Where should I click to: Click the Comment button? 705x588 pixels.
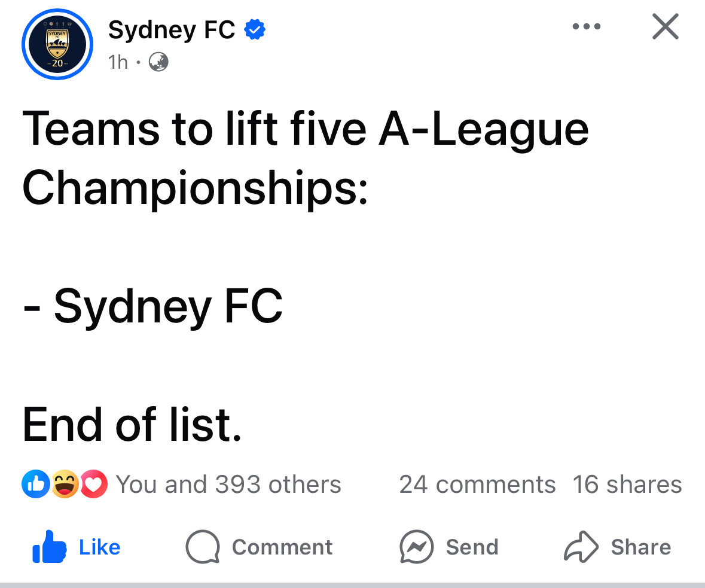click(259, 547)
